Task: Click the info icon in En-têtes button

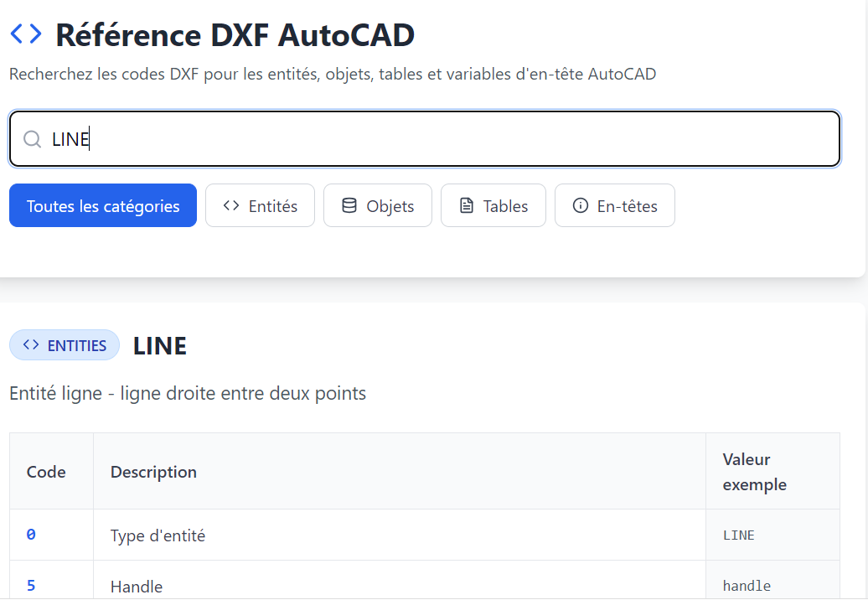Action: [x=580, y=205]
